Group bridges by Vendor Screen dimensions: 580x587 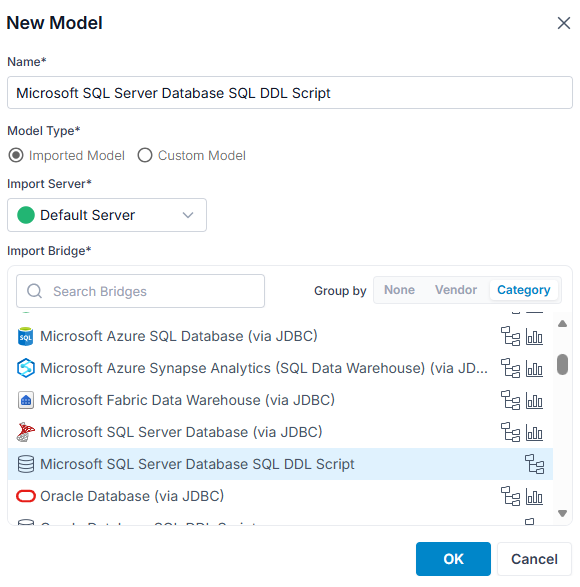click(456, 290)
